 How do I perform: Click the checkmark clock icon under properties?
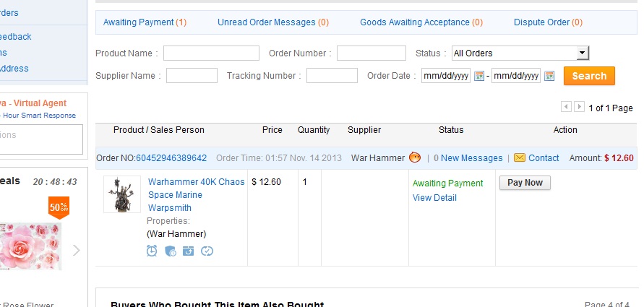click(x=207, y=251)
